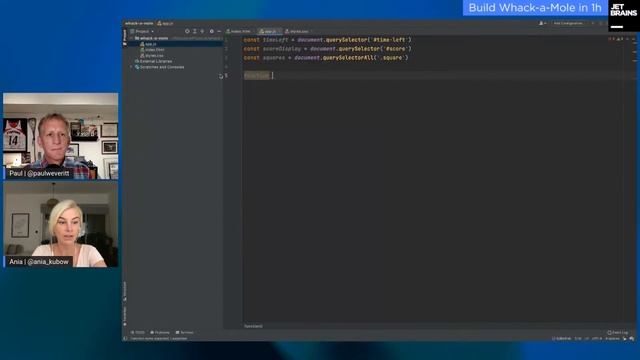Screen dimensions: 640x360
Task: Click the tool windows quick-access icon in the status bar corner
Action: click(125, 338)
